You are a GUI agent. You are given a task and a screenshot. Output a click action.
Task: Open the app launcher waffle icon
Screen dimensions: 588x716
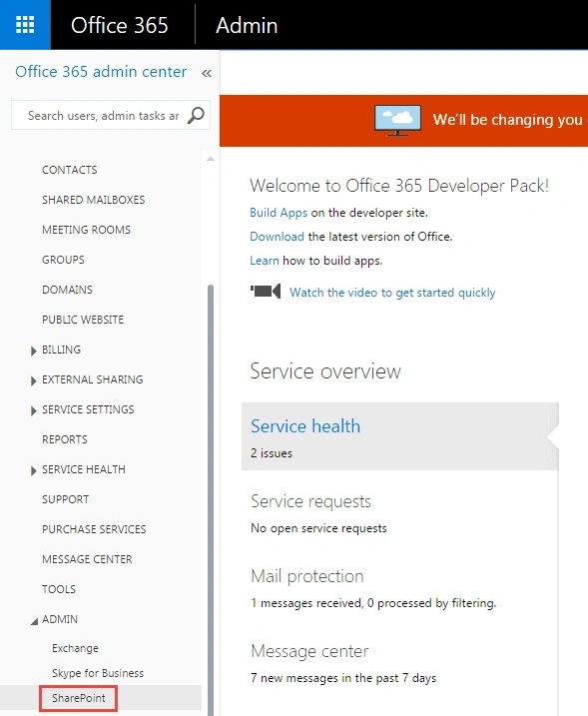point(25,25)
